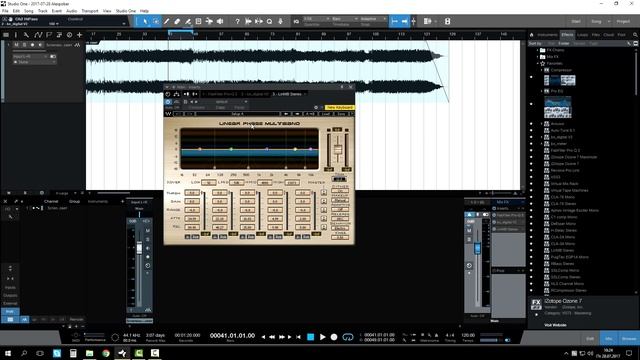Click the Project page button

click(623, 21)
